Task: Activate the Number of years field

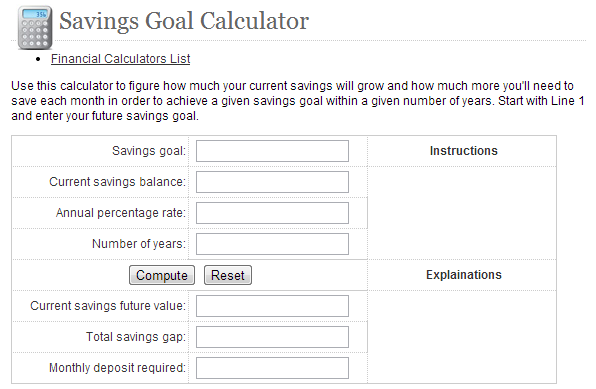Action: (x=272, y=244)
